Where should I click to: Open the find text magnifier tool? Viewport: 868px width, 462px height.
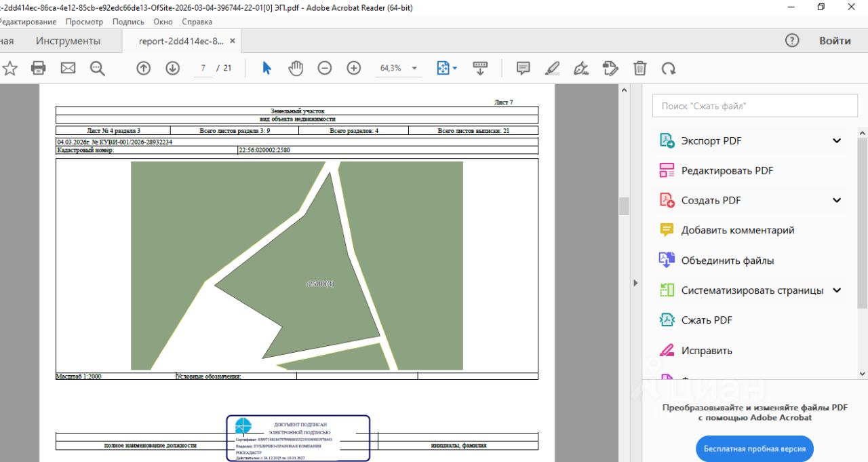tap(97, 68)
